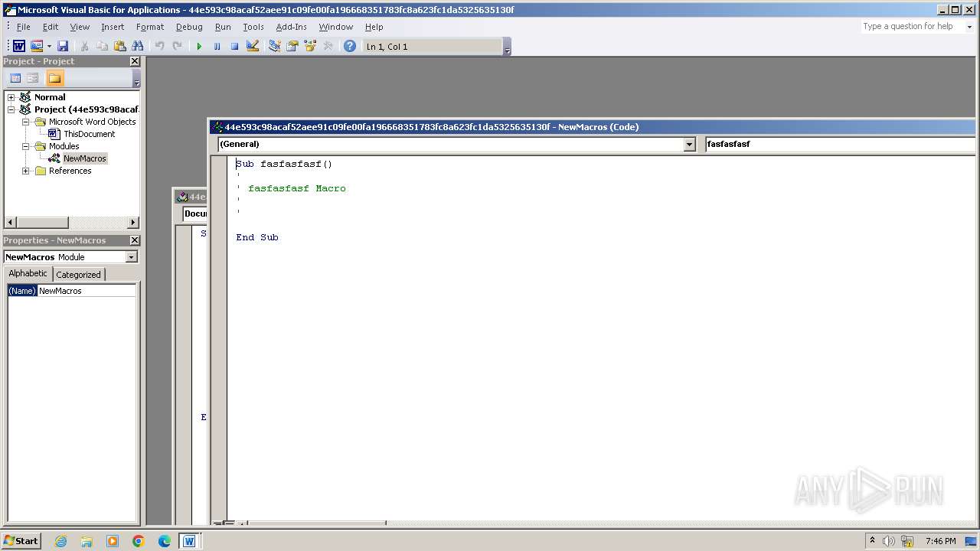Click the Break pause icon
Viewport: 980px width, 551px height.
[x=217, y=47]
